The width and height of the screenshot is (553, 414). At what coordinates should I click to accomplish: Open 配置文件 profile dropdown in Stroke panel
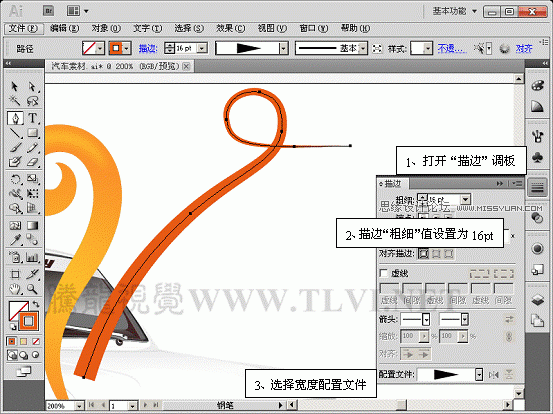click(x=479, y=375)
